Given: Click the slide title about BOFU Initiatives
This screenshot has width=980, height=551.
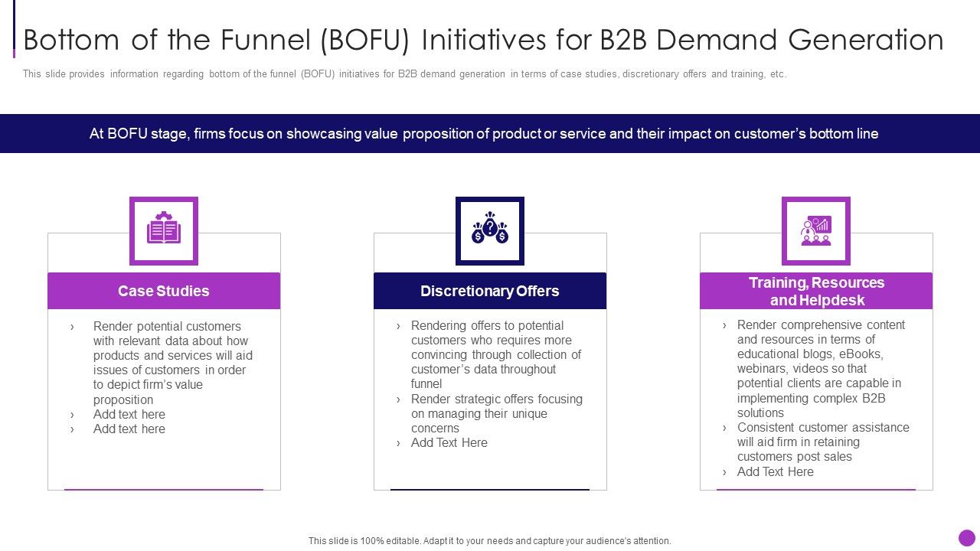Looking at the screenshot, I should (483, 40).
